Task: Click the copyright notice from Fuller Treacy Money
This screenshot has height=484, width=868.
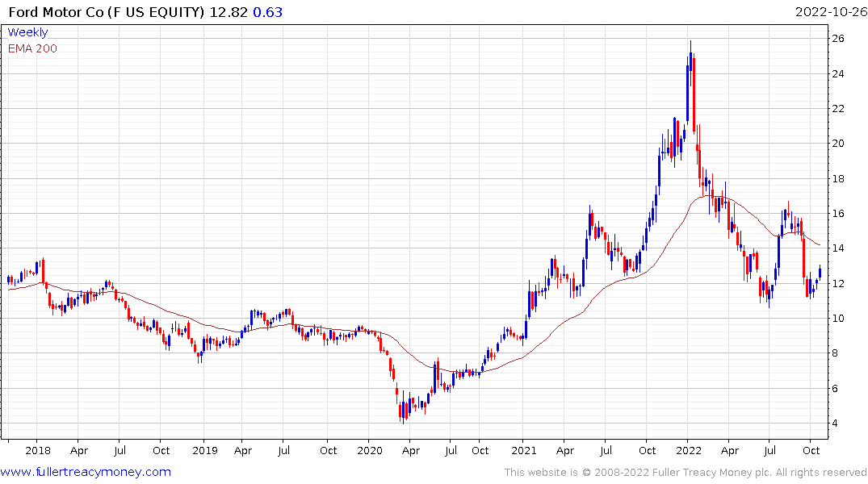Action: 686,473
